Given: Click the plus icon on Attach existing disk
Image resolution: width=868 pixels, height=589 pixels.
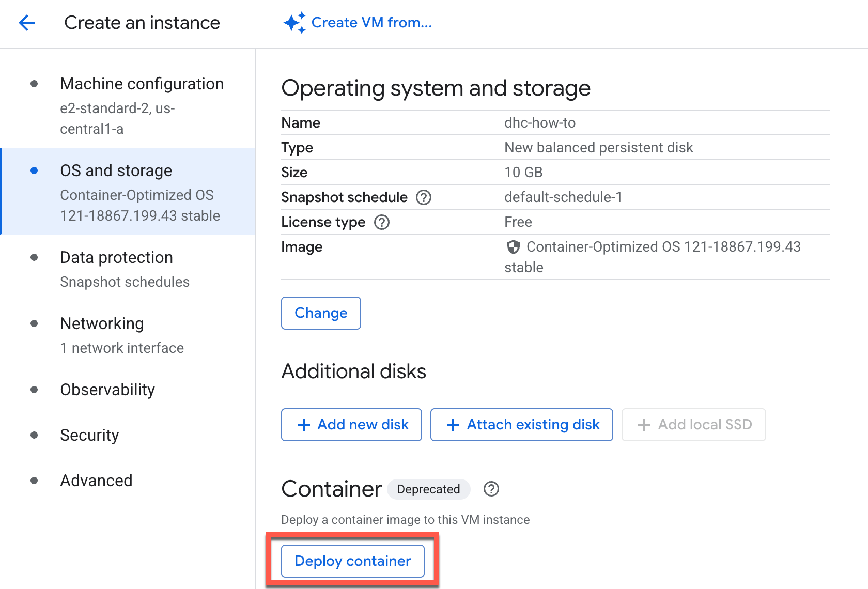Looking at the screenshot, I should point(453,424).
